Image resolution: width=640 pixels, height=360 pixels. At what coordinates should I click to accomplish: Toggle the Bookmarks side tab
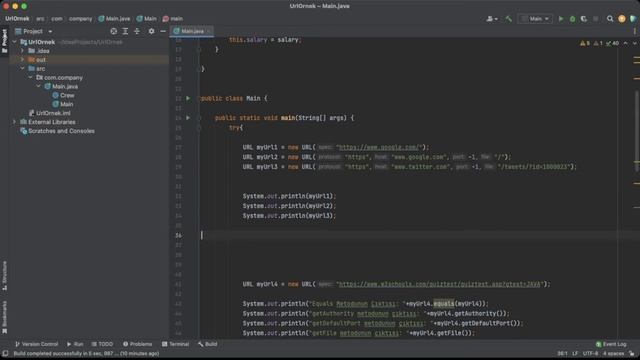[4, 318]
